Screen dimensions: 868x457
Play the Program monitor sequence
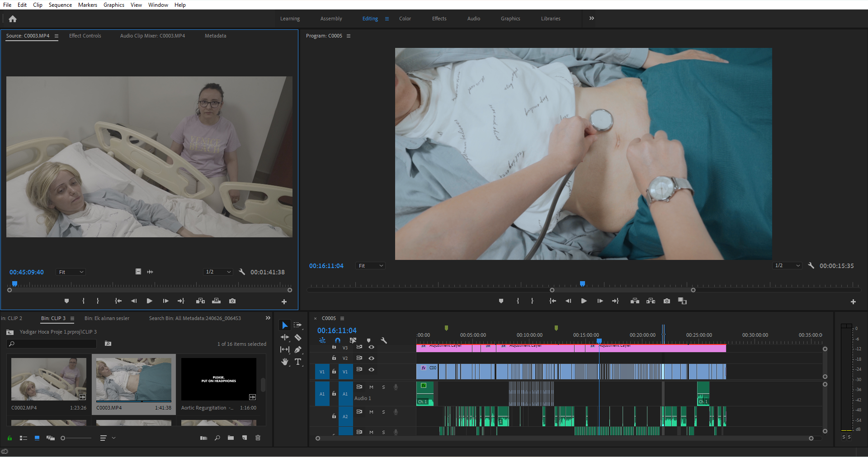(584, 301)
